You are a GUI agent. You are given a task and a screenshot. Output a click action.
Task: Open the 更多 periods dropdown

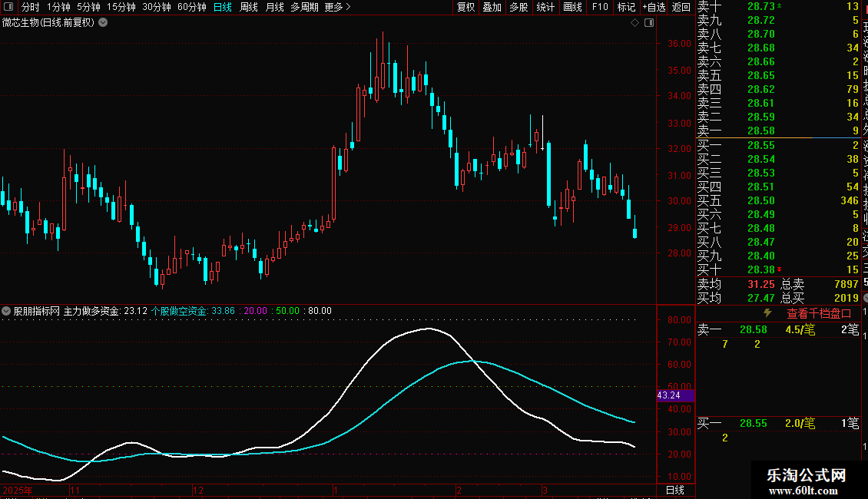click(337, 7)
